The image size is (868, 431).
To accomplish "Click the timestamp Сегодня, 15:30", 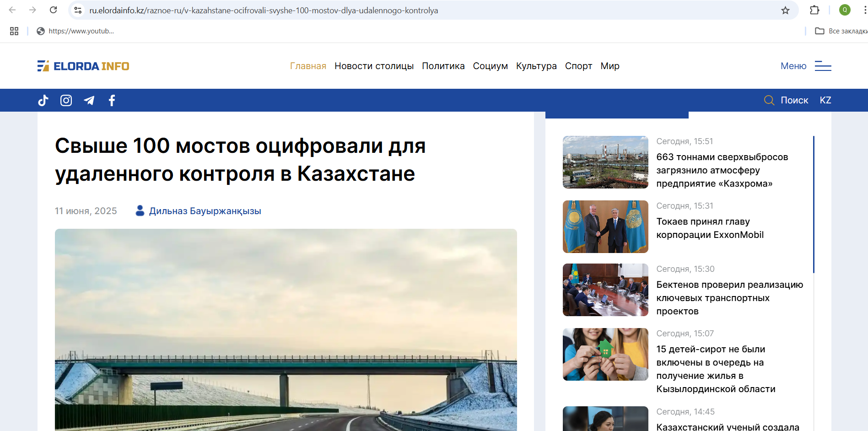I will [685, 269].
